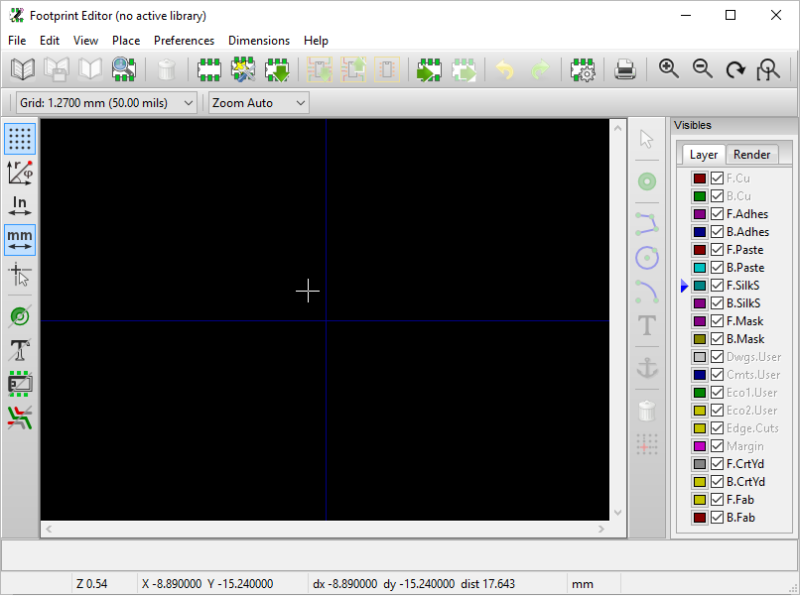
Task: Set the footprint anchor position
Action: tap(647, 368)
